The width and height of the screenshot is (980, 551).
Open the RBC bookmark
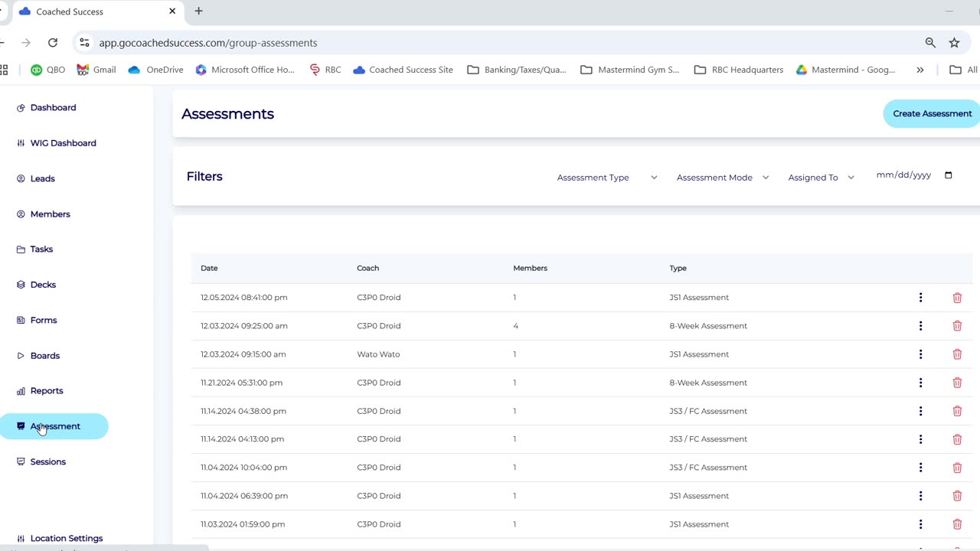point(325,70)
